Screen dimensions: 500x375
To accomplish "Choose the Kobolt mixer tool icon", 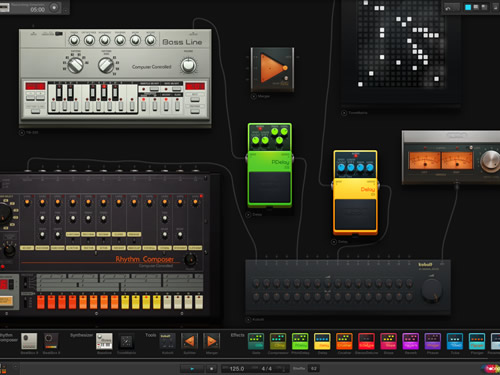I will click(167, 341).
